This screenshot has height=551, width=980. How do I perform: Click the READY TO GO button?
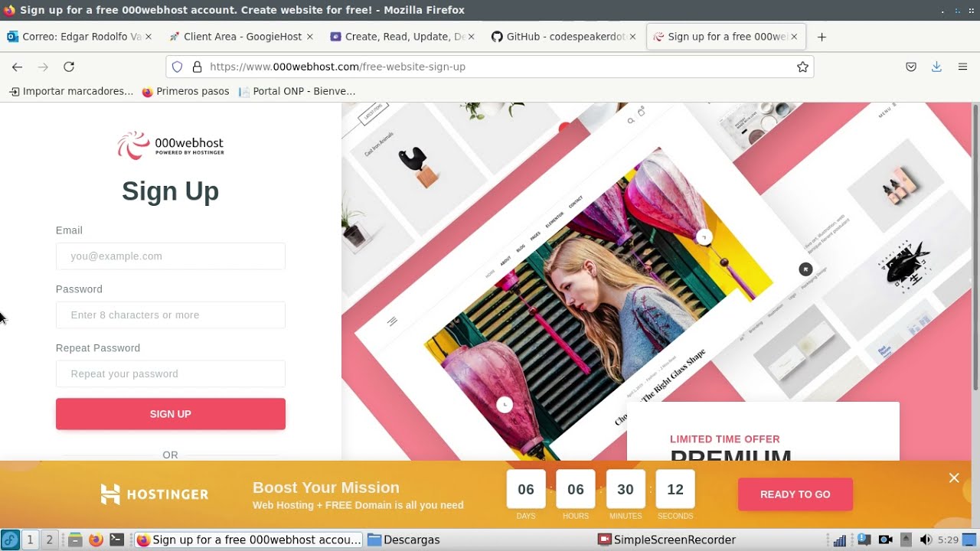coord(795,494)
